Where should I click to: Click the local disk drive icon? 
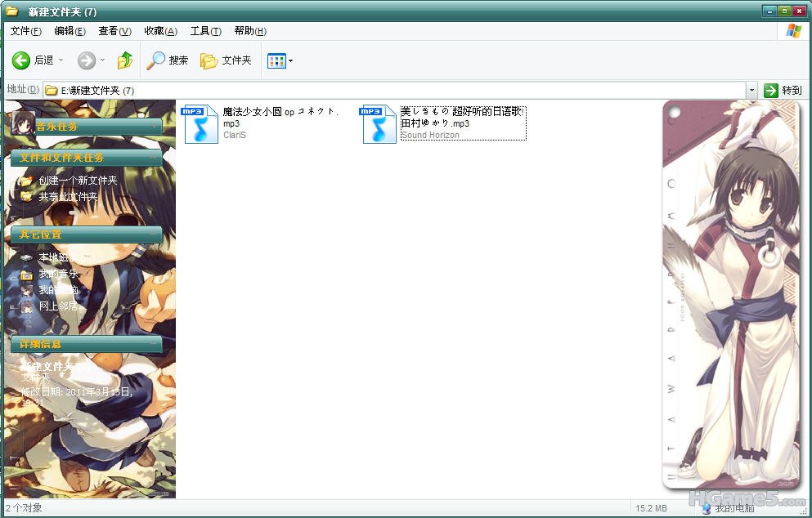point(26,257)
